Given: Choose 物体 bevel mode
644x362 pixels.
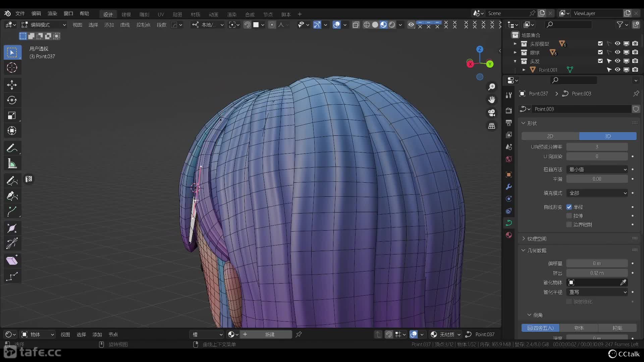Looking at the screenshot, I should 579,328.
